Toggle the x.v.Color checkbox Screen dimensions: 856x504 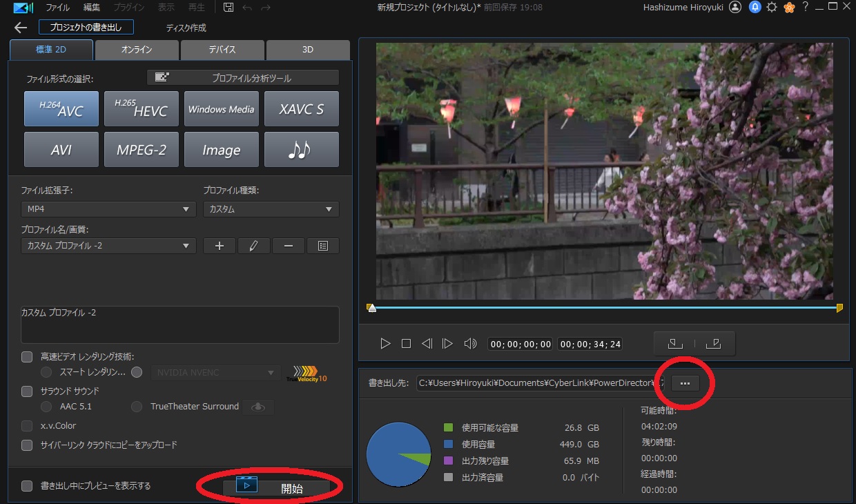[x=27, y=426]
